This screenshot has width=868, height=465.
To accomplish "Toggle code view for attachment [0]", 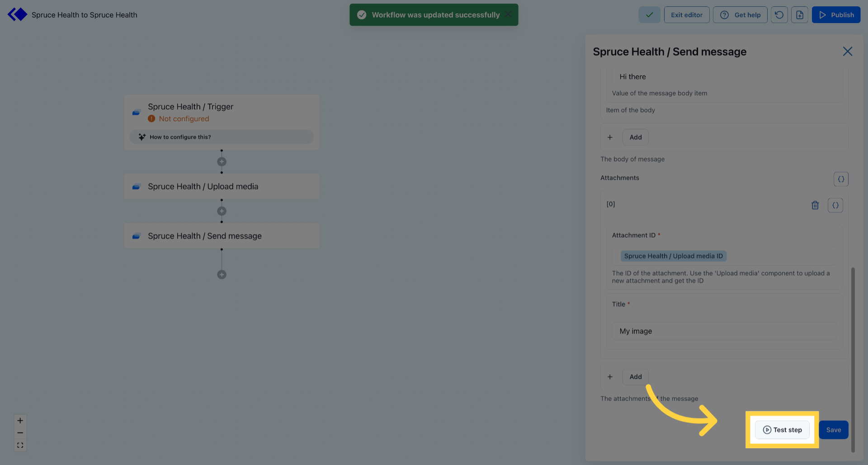I will point(835,205).
